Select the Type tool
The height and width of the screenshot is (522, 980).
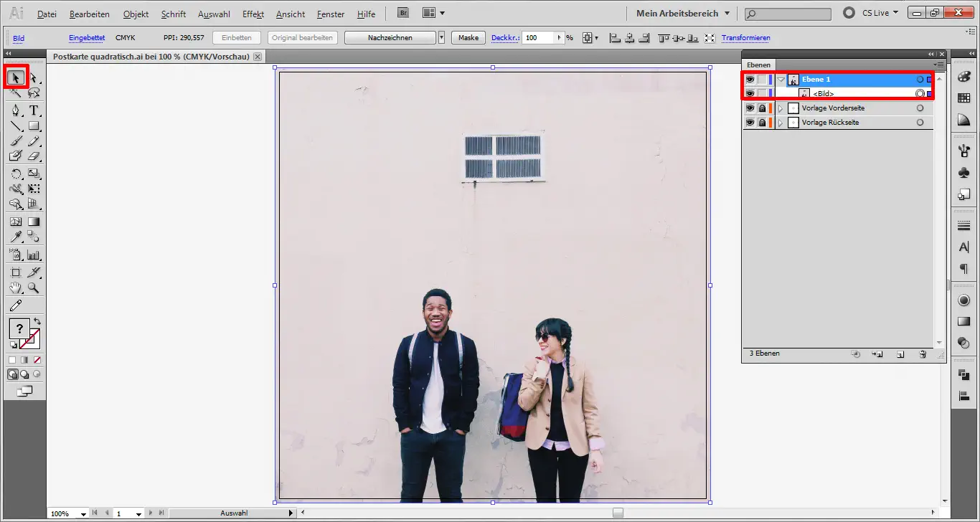[34, 110]
